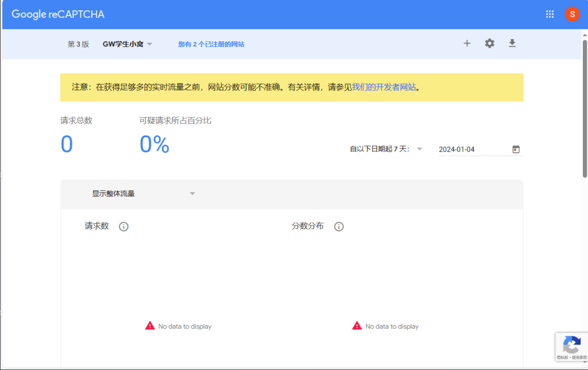The width and height of the screenshot is (588, 370).
Task: Click the Google reCAPTCHA header logo
Action: [x=58, y=14]
